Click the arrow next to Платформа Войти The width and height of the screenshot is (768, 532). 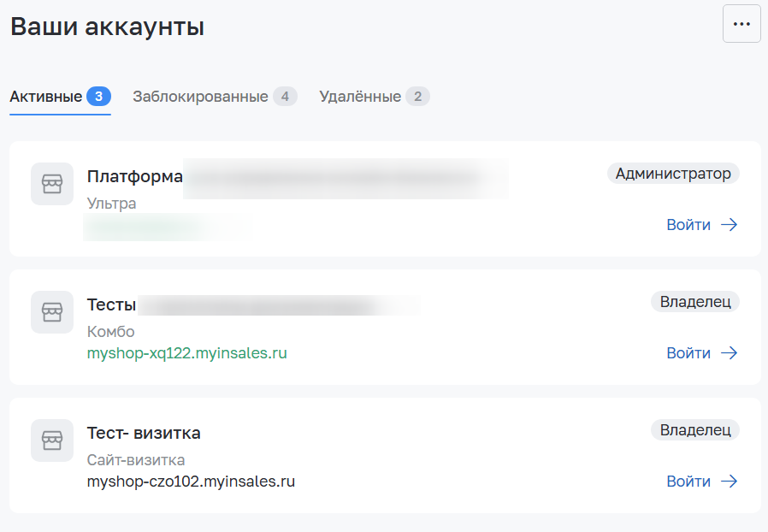[730, 225]
